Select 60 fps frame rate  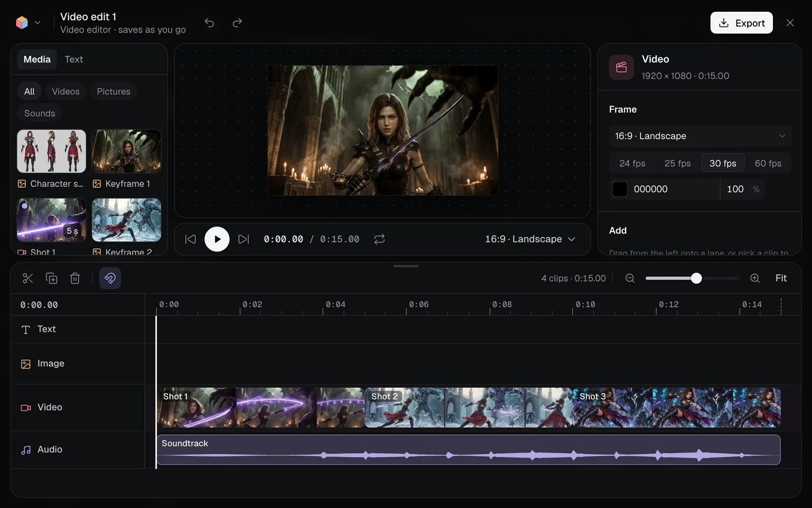768,164
